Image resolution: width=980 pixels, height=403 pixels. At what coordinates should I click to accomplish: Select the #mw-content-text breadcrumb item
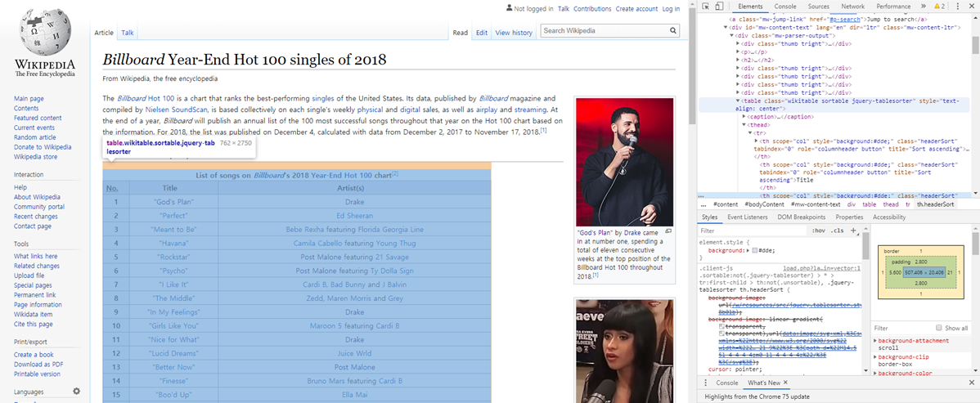pyautogui.click(x=816, y=204)
